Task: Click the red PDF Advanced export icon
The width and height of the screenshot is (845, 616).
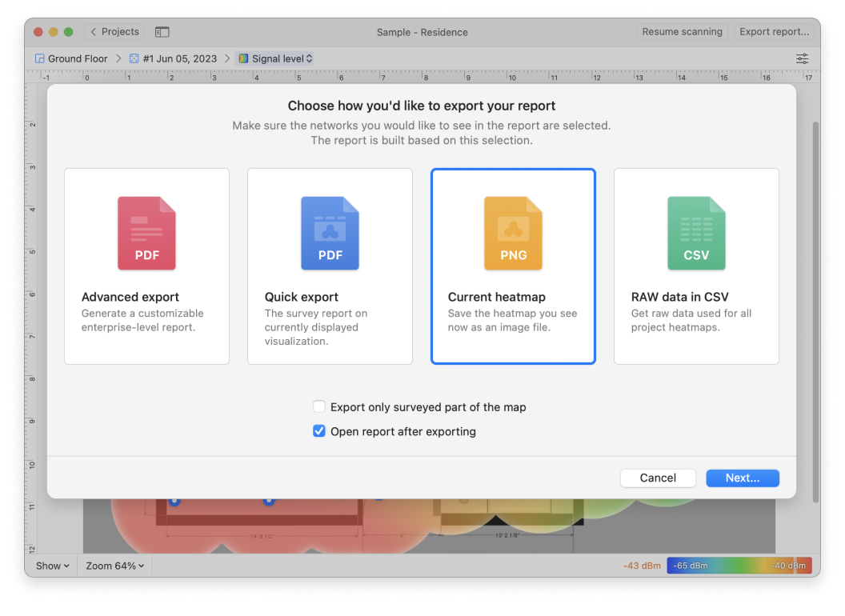Action: pyautogui.click(x=146, y=234)
